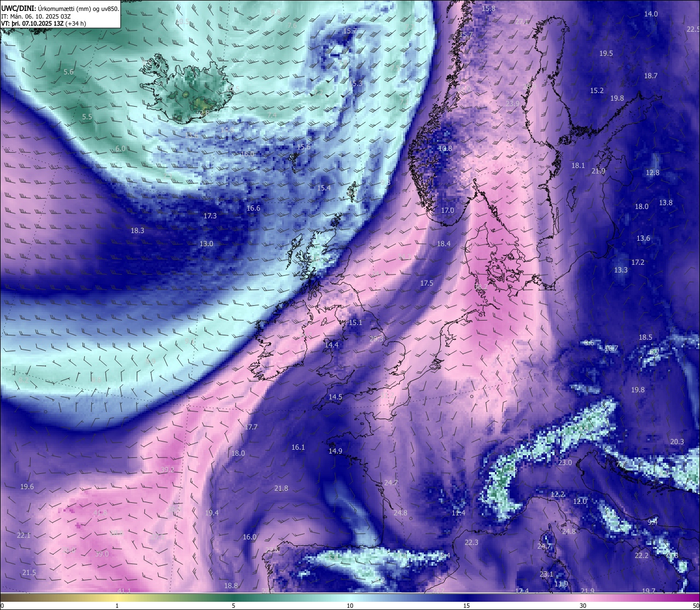Viewport: 700px width, 610px height.
Task: Click the 17.2 value label
Action: (638, 262)
